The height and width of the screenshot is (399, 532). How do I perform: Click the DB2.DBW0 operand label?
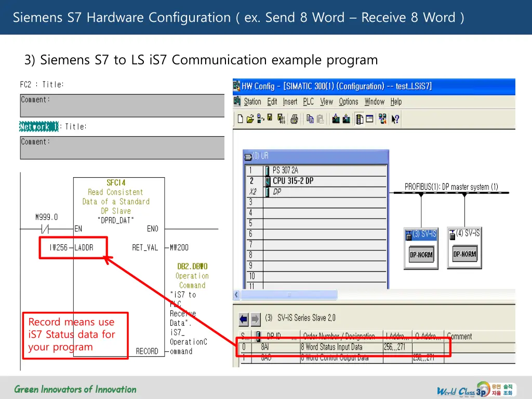click(192, 267)
